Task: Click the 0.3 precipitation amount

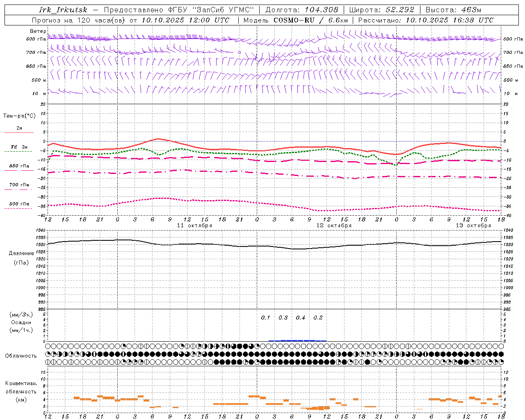Action: [x=283, y=318]
